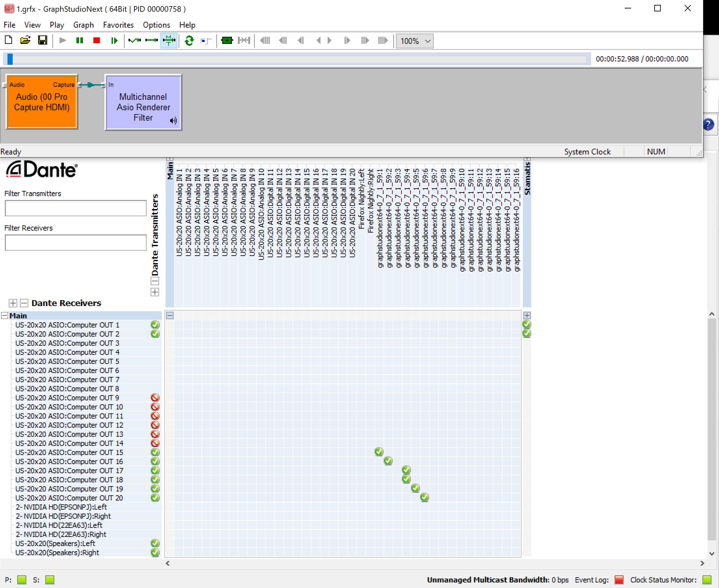The image size is (719, 588).
Task: Open the Favorites menu
Action: pos(118,25)
